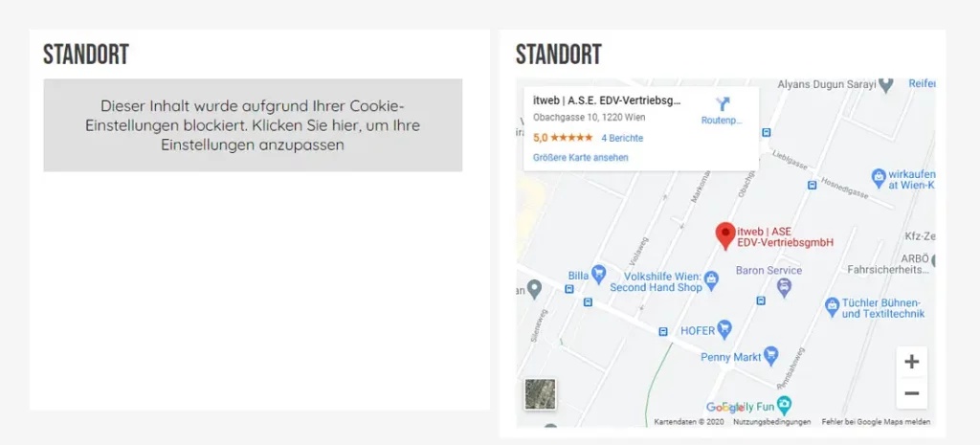Image resolution: width=980 pixels, height=445 pixels.
Task: Open the 'Größere Karte ansehen' link
Action: tap(580, 157)
